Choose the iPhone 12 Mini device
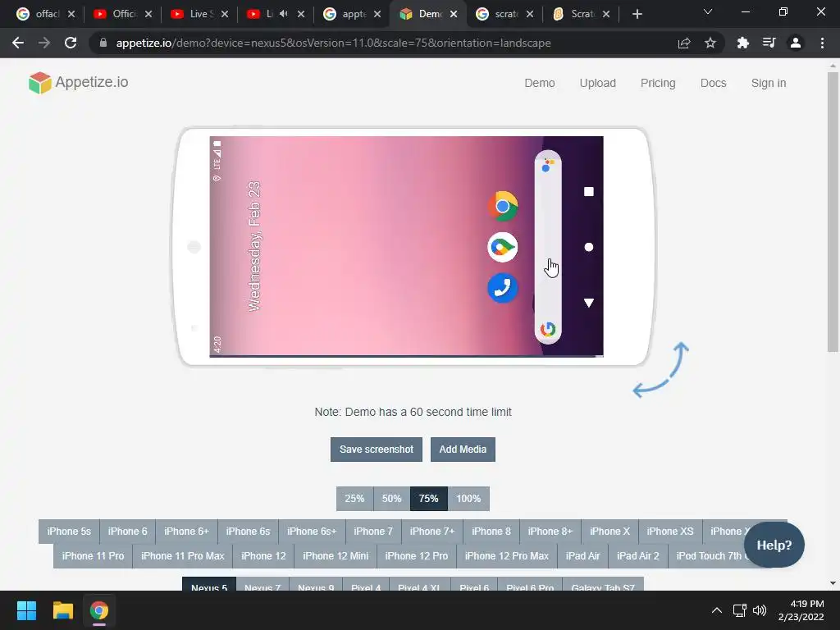This screenshot has height=630, width=840. [336, 556]
